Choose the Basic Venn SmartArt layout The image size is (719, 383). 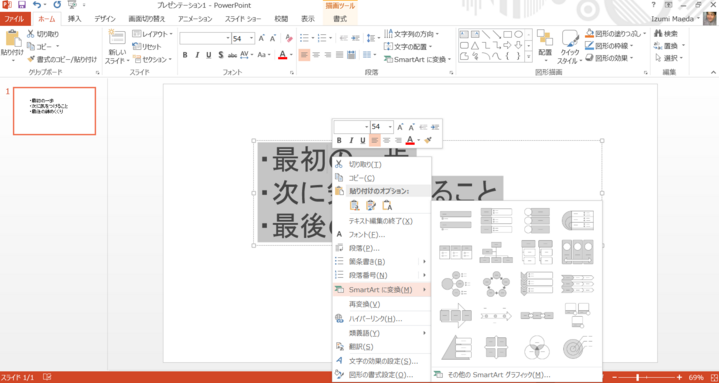(537, 347)
